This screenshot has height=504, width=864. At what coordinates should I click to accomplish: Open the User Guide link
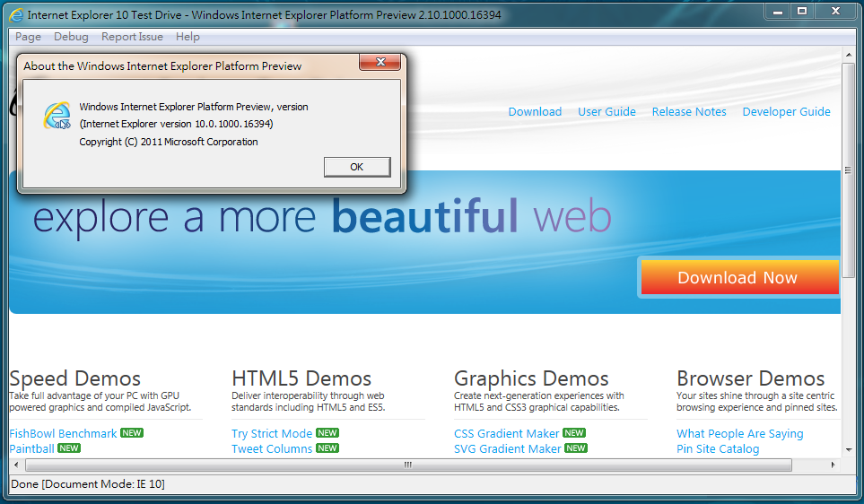pos(607,112)
